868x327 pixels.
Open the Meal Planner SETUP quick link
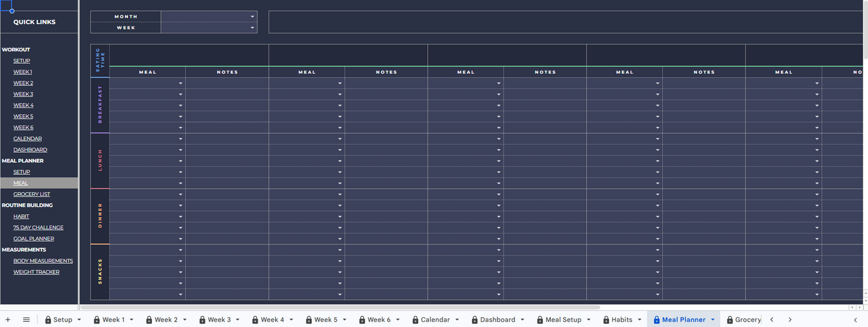pos(22,172)
